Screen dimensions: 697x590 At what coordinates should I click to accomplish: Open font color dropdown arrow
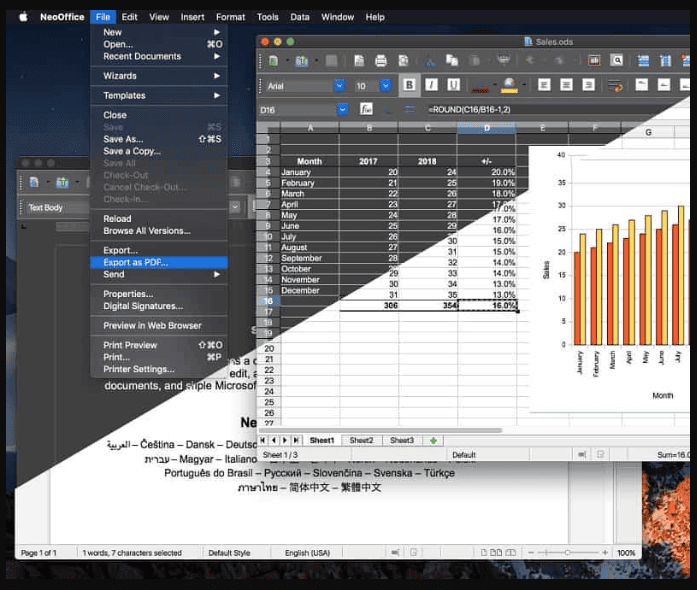click(x=493, y=84)
